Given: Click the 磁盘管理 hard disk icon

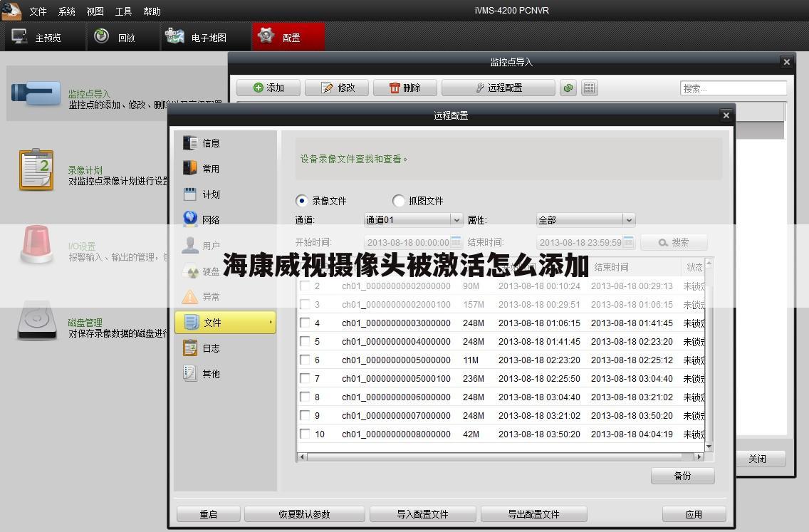Looking at the screenshot, I should [x=36, y=320].
